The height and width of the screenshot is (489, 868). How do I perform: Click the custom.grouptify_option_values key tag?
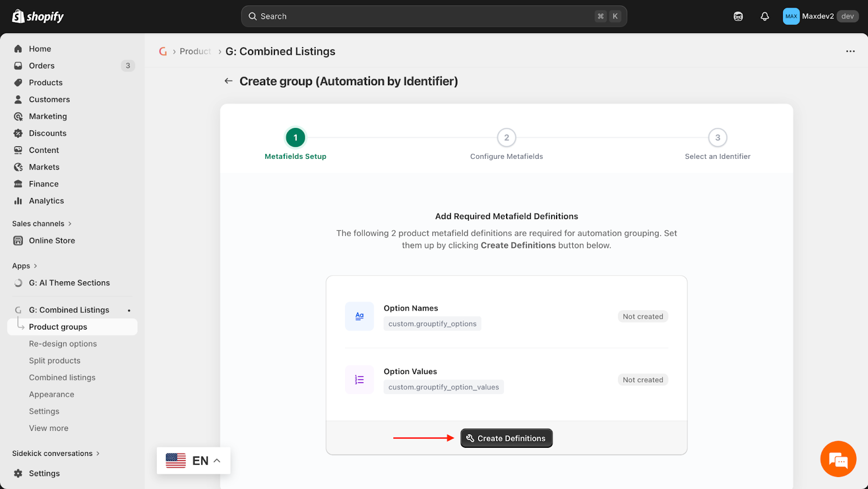(444, 387)
